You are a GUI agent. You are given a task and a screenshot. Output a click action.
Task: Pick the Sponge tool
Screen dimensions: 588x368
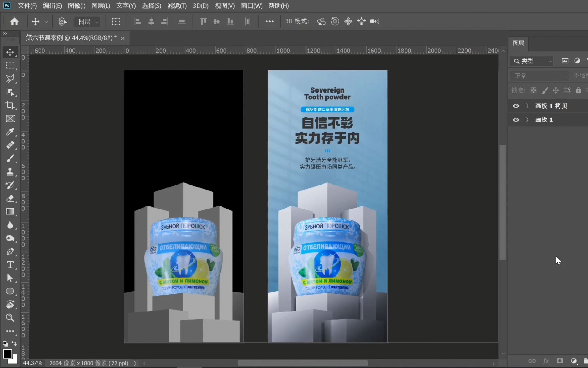(10, 238)
